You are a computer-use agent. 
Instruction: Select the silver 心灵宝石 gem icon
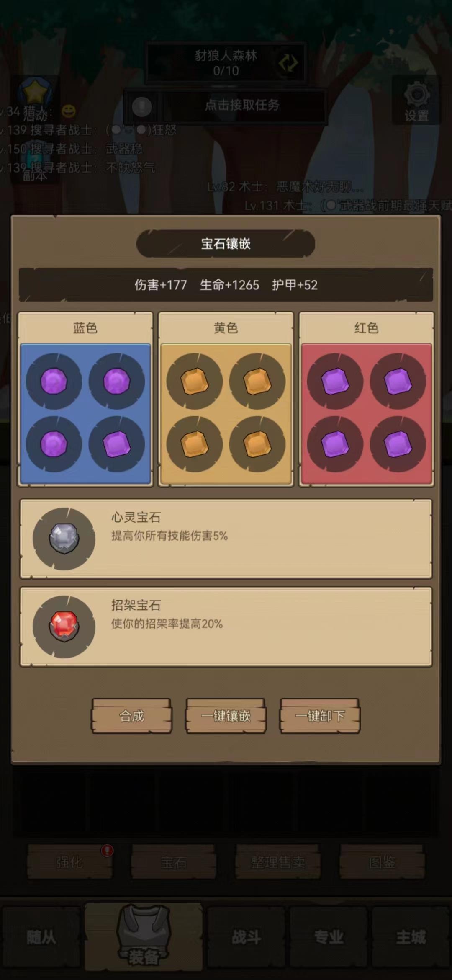64,539
